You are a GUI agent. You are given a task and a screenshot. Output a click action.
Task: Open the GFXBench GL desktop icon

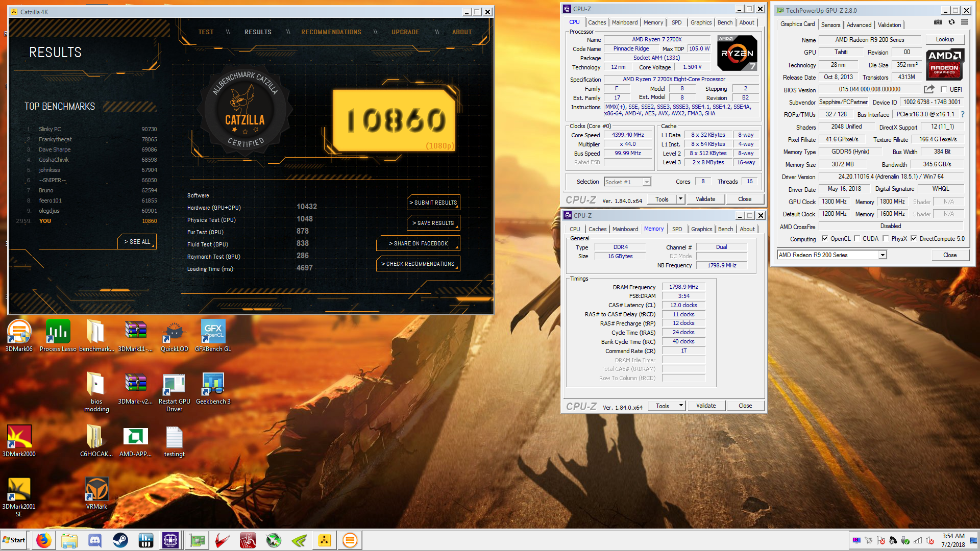pyautogui.click(x=213, y=335)
